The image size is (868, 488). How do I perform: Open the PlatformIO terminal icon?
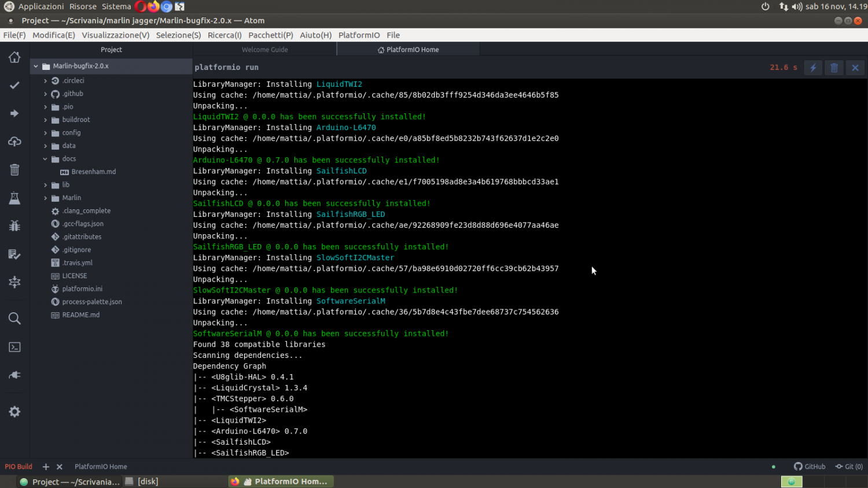point(14,347)
